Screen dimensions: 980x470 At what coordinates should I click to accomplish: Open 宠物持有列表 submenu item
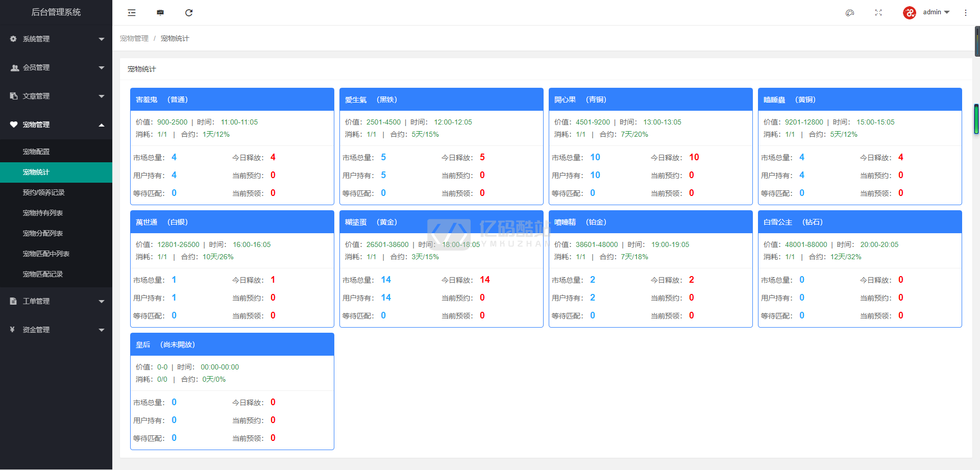(x=56, y=213)
